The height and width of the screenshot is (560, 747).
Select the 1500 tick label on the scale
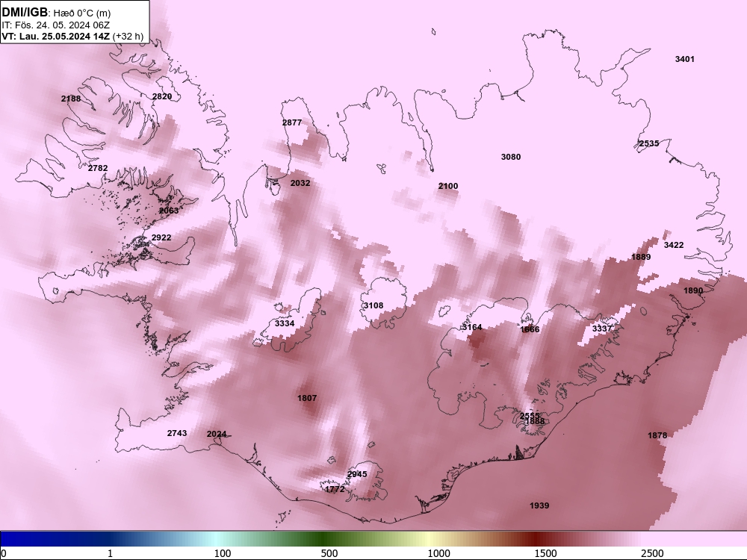pyautogui.click(x=545, y=553)
